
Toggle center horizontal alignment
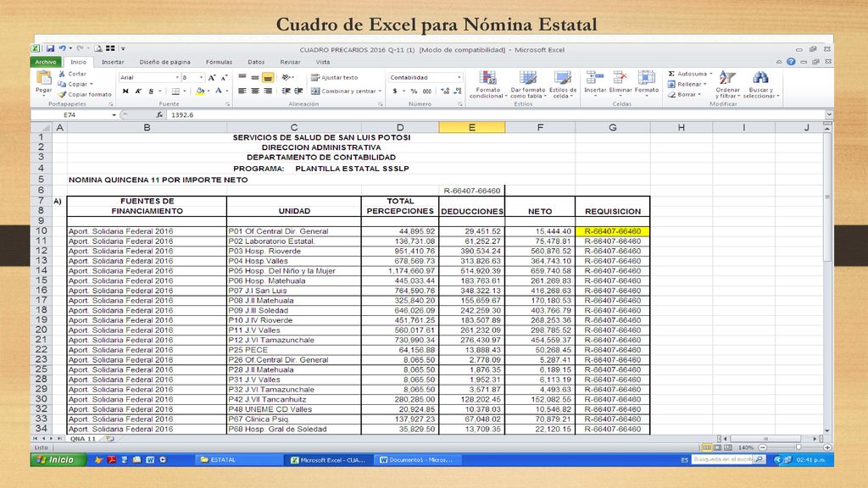tap(254, 91)
